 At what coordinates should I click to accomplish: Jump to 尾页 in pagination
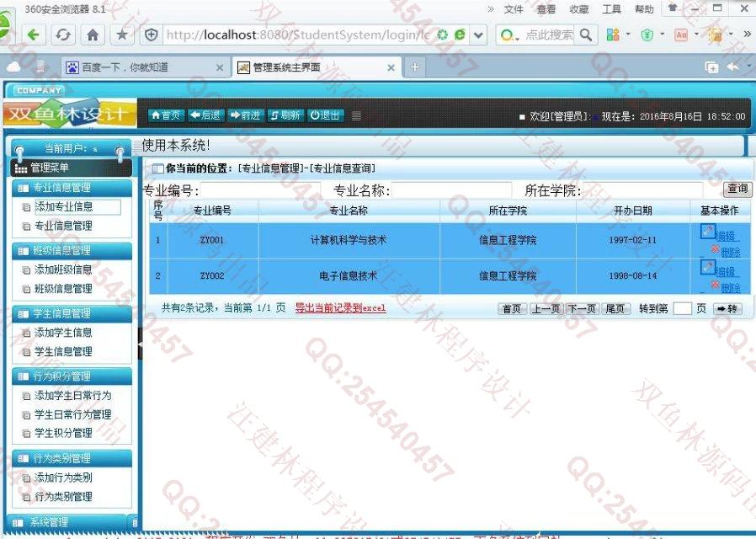615,308
